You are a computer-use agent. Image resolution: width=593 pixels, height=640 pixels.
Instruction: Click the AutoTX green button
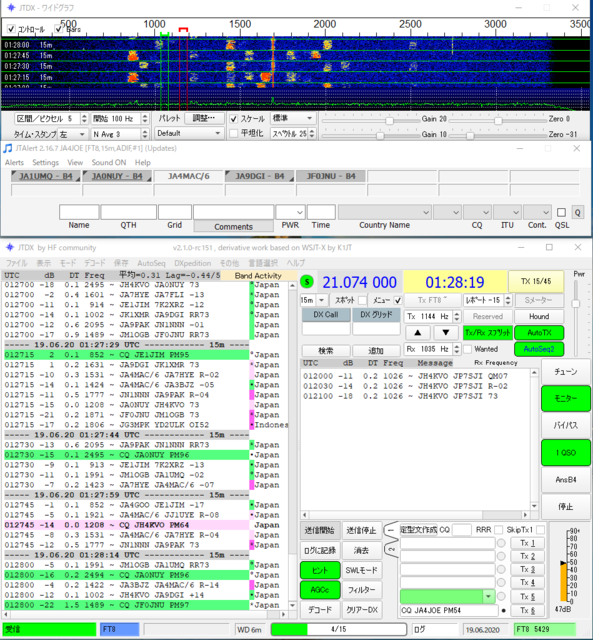click(539, 333)
